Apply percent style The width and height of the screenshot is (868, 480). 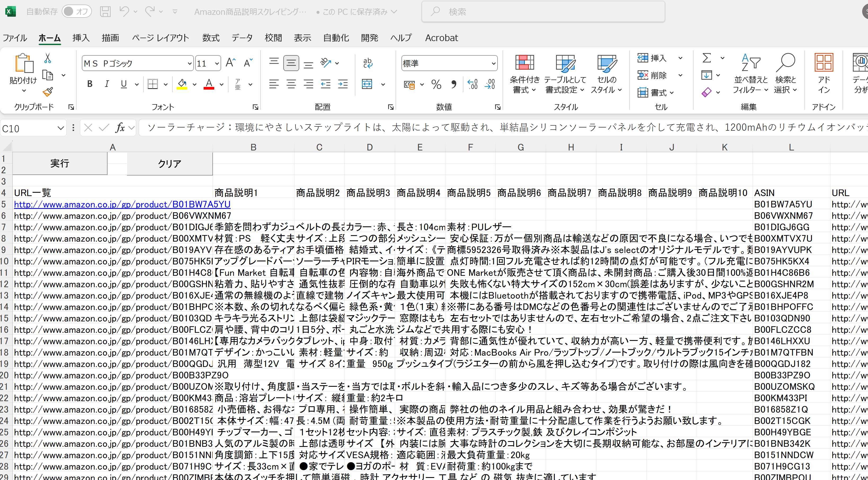coord(436,84)
